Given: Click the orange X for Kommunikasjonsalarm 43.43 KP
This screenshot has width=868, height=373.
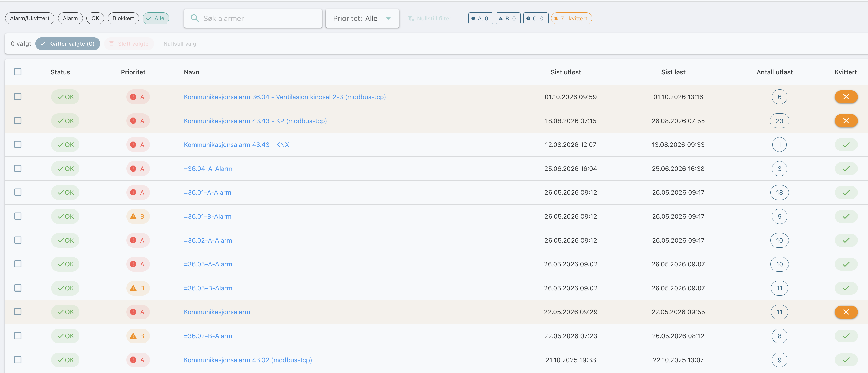Looking at the screenshot, I should point(846,121).
